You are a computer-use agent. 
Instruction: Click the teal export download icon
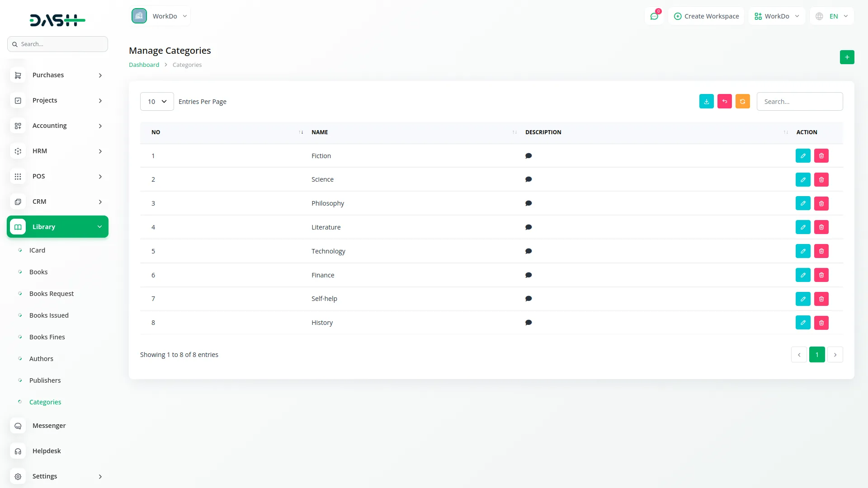pos(706,101)
